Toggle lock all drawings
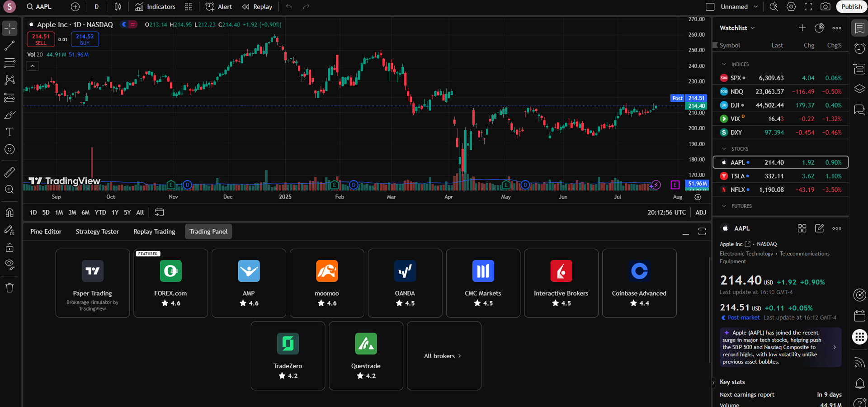Viewport: 868px width, 407px height. (9, 248)
